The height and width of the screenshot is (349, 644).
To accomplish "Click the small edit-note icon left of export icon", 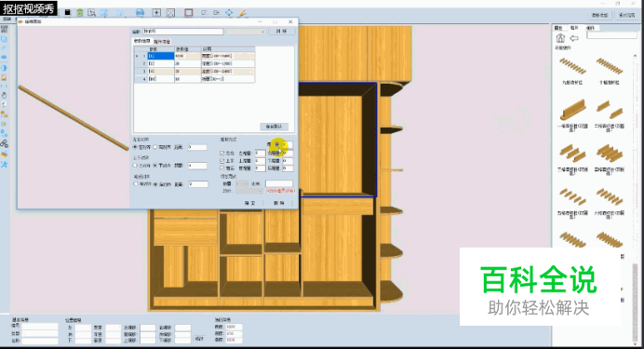I will [x=204, y=13].
